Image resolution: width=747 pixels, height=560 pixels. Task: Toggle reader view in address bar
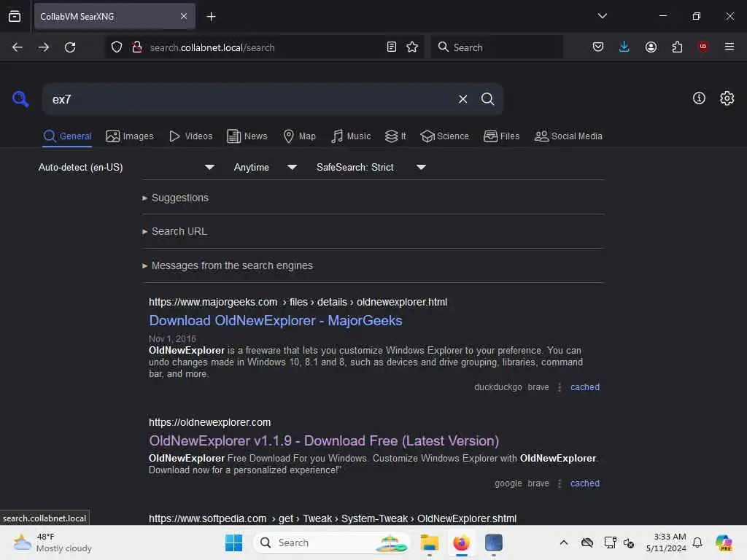click(392, 47)
